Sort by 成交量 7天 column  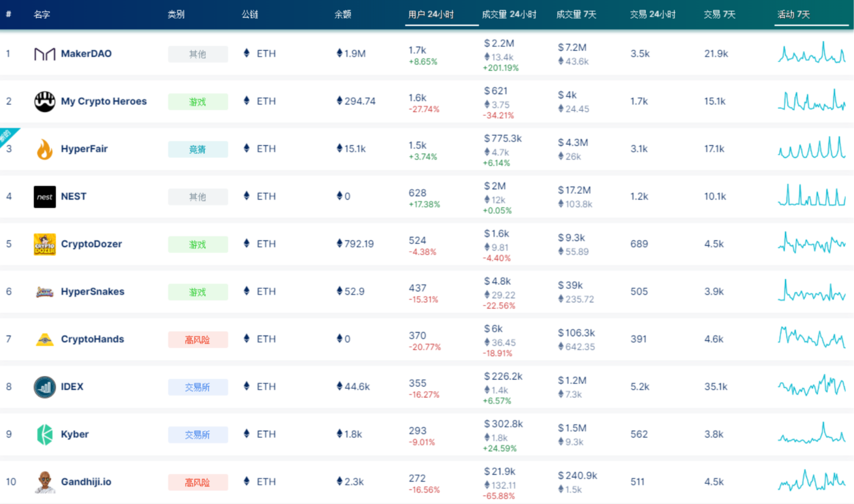coord(577,14)
